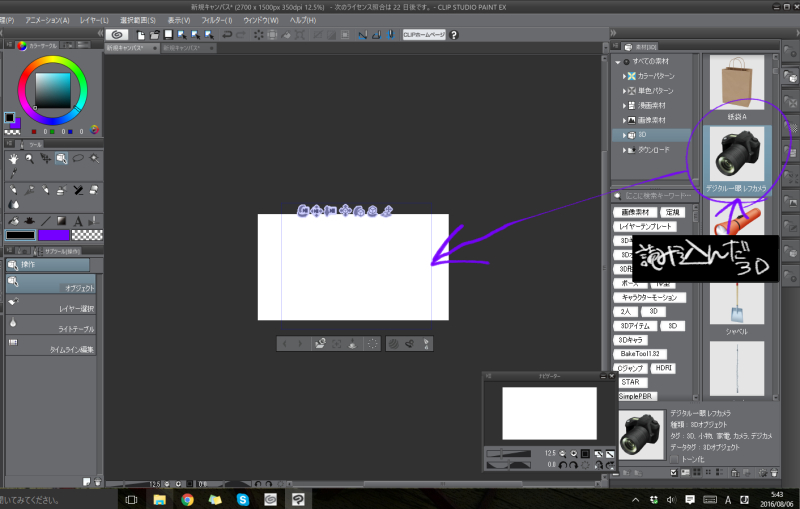The width and height of the screenshot is (800, 509).
Task: Open the CLIP STUDIO launcher swirl icon
Action: pyautogui.click(x=117, y=34)
